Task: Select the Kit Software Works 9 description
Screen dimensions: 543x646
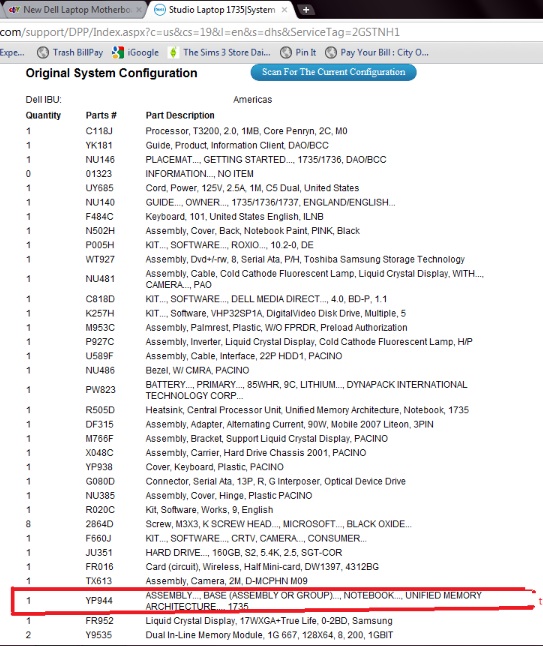Action: 209,510
